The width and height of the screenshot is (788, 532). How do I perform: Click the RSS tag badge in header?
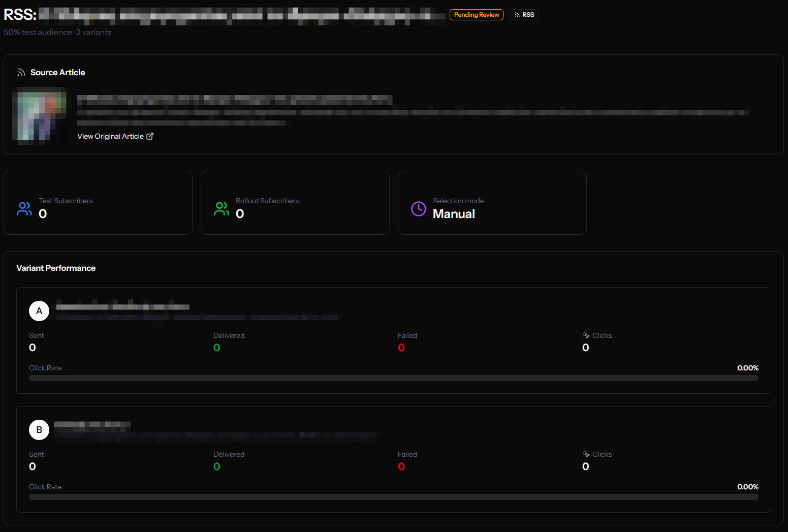(x=524, y=15)
